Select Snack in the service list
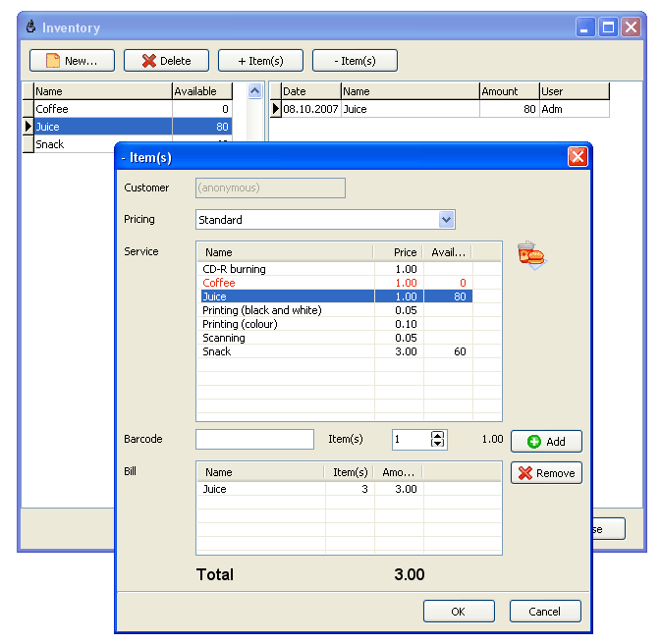Screen dimensions: 661x644 point(216,351)
